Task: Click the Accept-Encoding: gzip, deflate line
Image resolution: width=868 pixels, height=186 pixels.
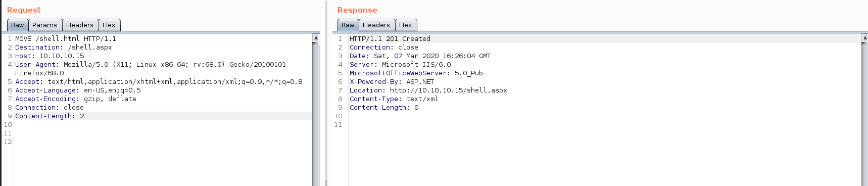Action: (x=76, y=99)
